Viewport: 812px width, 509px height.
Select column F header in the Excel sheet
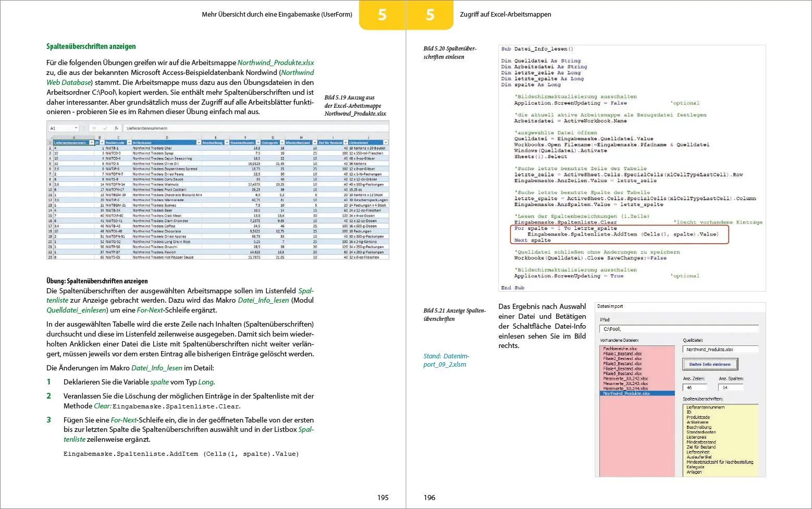tap(245, 138)
